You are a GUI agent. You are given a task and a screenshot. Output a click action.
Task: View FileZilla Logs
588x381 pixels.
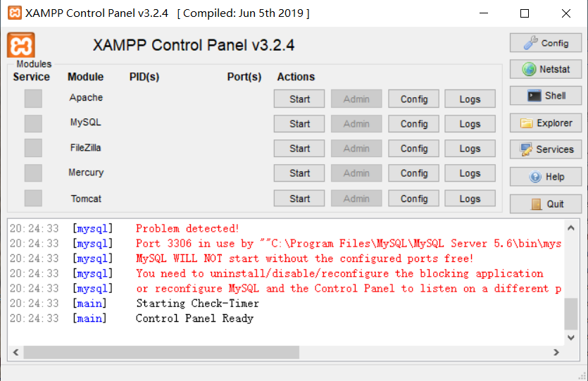click(x=470, y=149)
